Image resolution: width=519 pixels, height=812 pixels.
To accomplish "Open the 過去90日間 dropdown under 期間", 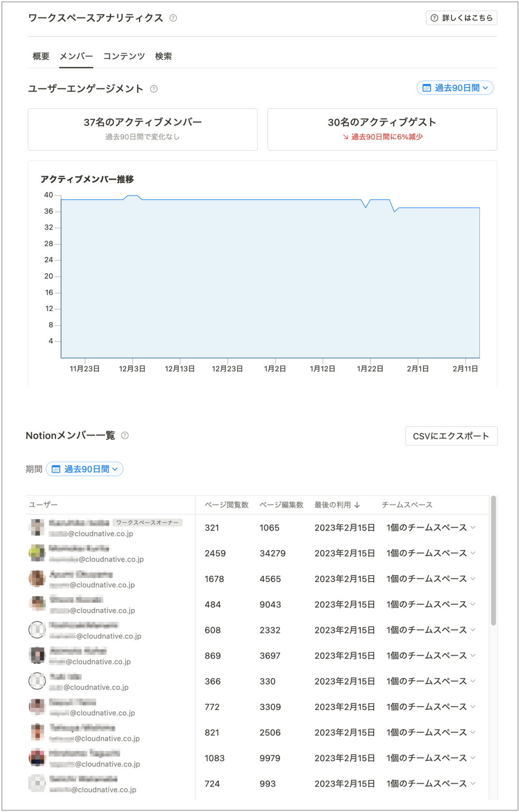I will pyautogui.click(x=86, y=469).
